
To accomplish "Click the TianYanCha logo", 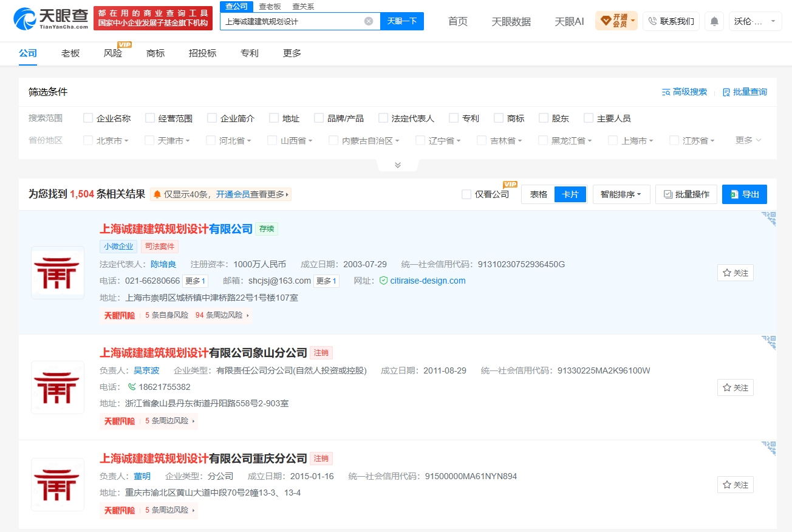I will [x=50, y=18].
